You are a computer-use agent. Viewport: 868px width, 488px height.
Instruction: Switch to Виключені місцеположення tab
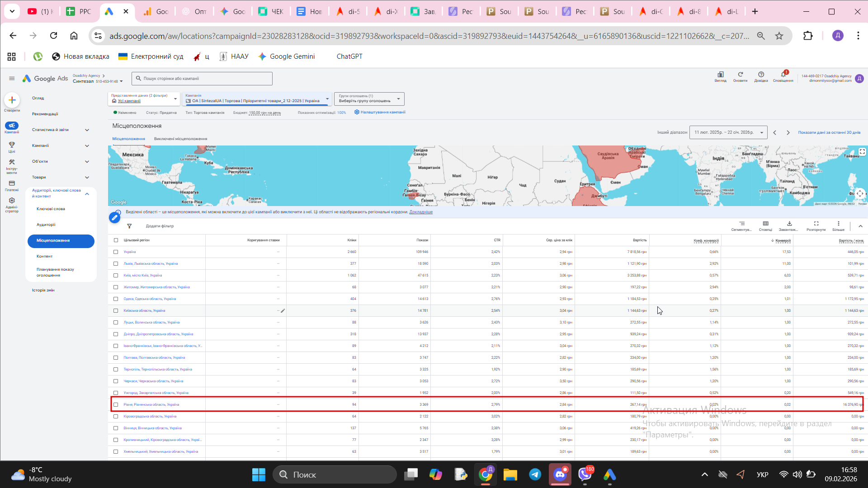pos(180,139)
